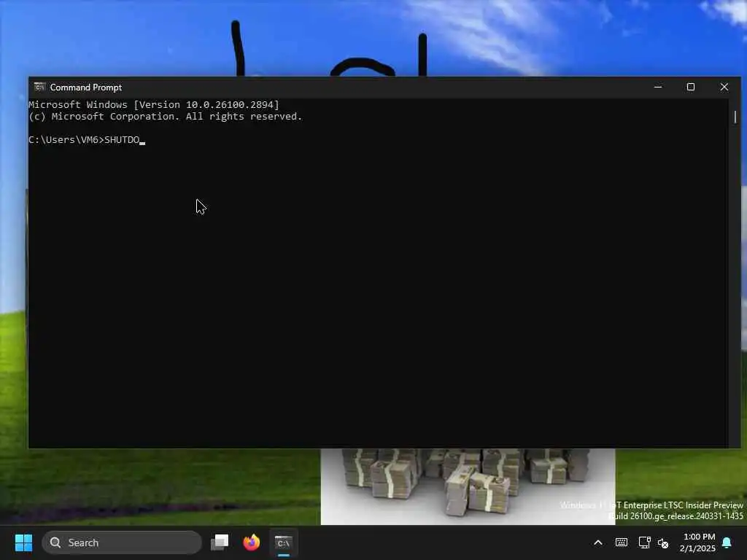747x560 pixels.
Task: Click the Command Prompt vertical scrollbar thumb
Action: 735,117
